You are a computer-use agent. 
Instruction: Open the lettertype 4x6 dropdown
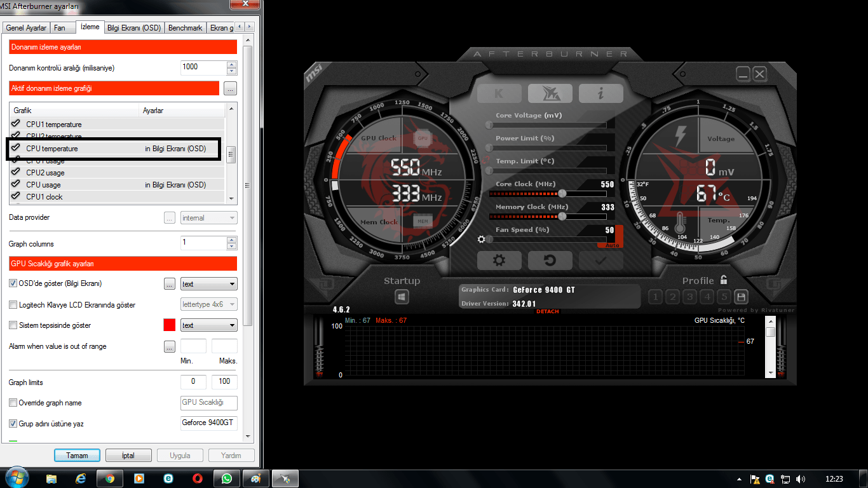(x=209, y=304)
